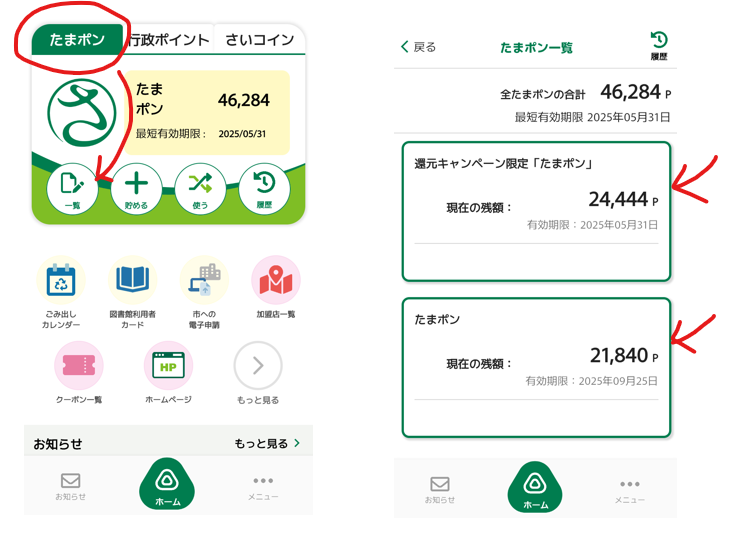Open 図書館利用者カード icon
The width and height of the screenshot is (742, 552).
point(133,281)
